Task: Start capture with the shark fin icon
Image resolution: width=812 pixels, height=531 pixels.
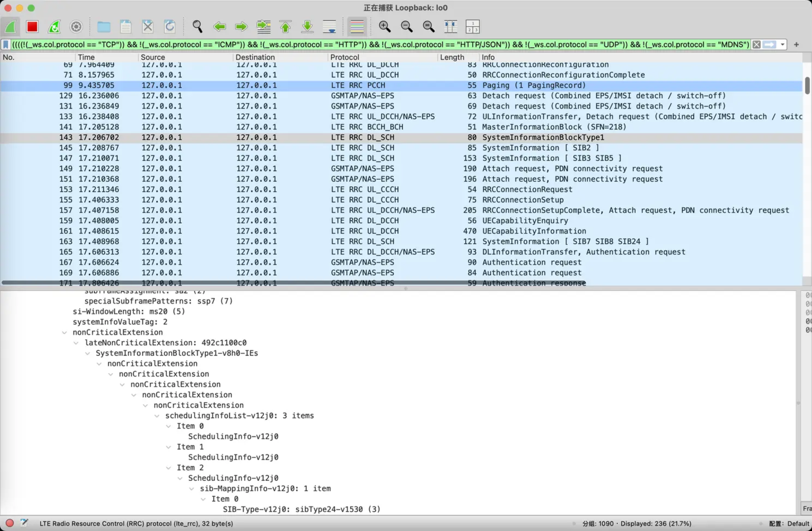Action: click(x=10, y=26)
